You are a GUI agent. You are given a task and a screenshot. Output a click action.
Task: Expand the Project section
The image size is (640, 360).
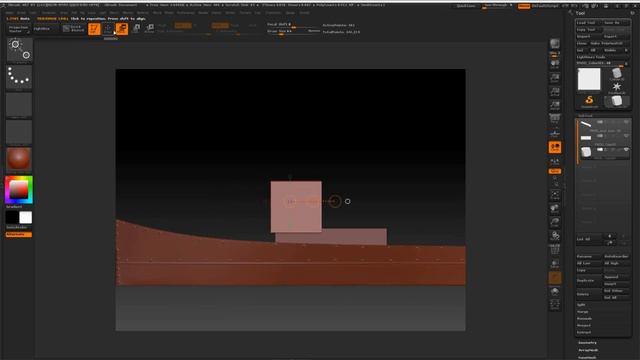pos(584,326)
